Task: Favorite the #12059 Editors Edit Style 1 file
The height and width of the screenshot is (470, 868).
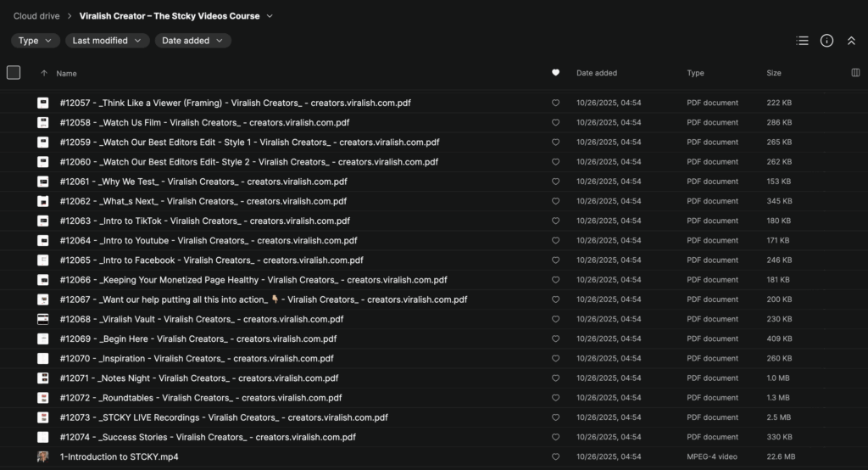Action: [556, 142]
